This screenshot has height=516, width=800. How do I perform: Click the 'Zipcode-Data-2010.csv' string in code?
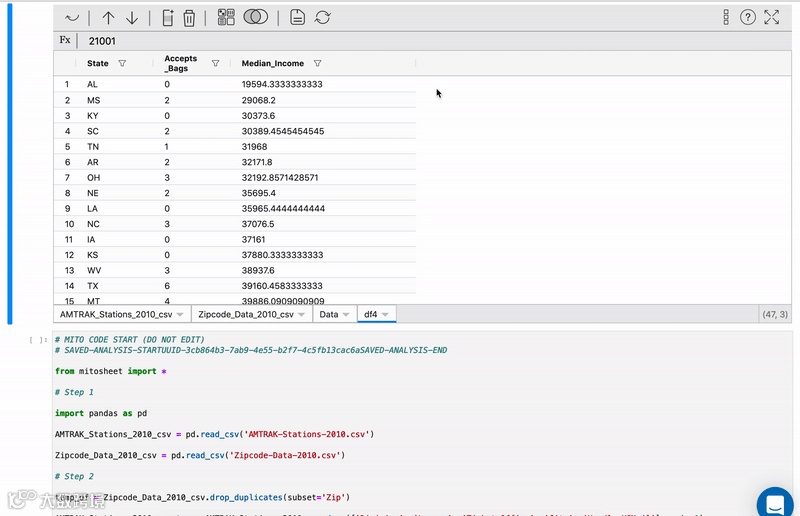coord(285,455)
